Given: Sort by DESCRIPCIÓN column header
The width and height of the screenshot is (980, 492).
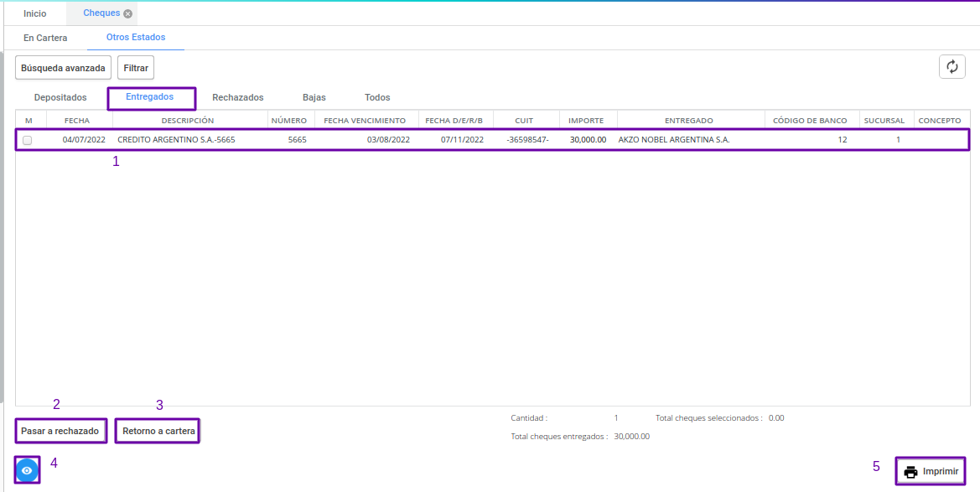Looking at the screenshot, I should 188,121.
